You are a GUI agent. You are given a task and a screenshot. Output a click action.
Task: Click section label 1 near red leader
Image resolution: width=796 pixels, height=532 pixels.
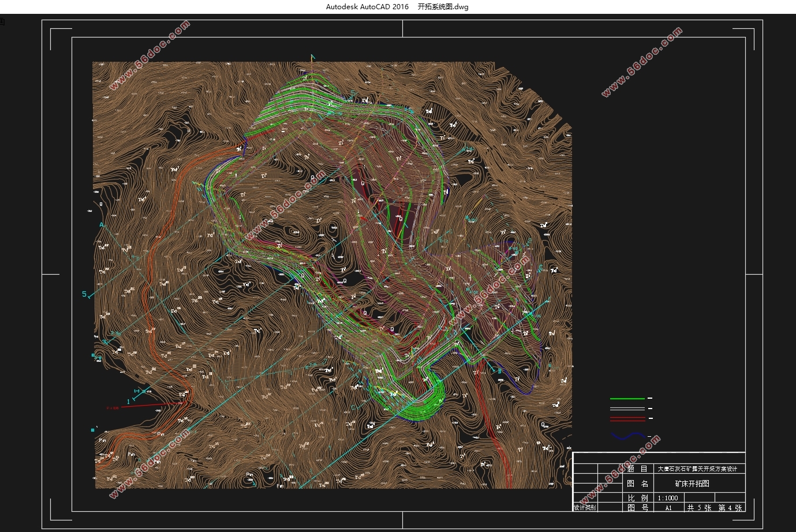(x=128, y=402)
